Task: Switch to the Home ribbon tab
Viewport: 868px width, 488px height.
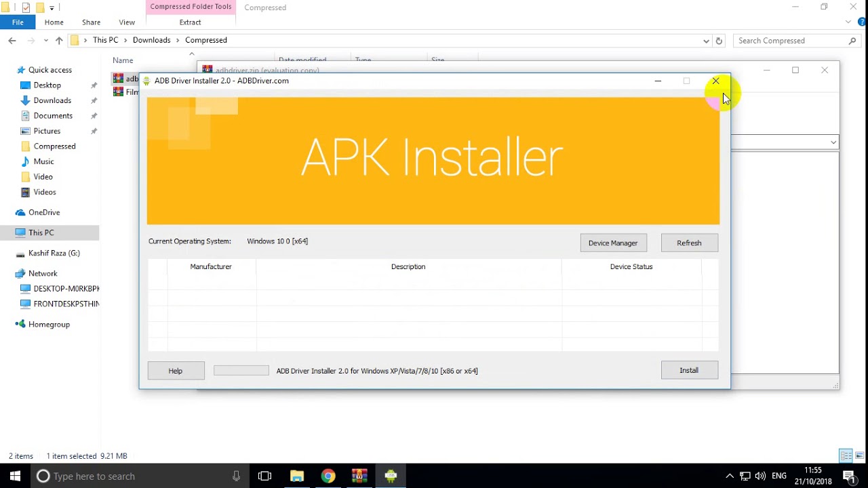Action: pyautogui.click(x=54, y=22)
